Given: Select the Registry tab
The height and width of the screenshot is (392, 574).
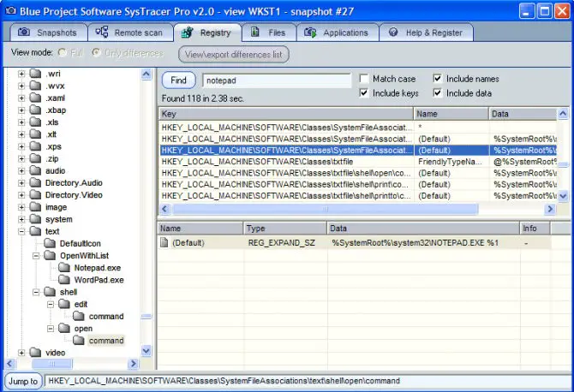Looking at the screenshot, I should tap(207, 33).
